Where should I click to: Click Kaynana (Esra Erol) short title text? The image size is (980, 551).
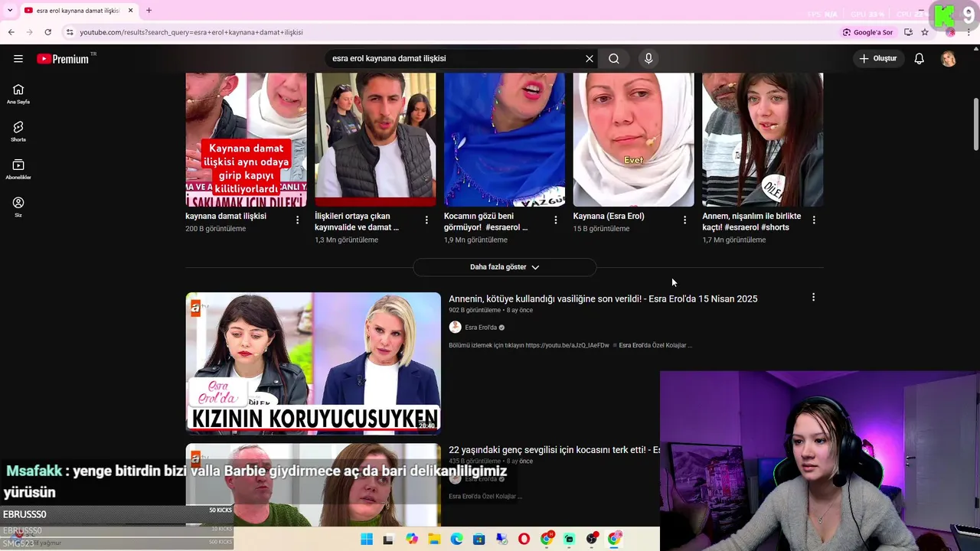(x=609, y=217)
